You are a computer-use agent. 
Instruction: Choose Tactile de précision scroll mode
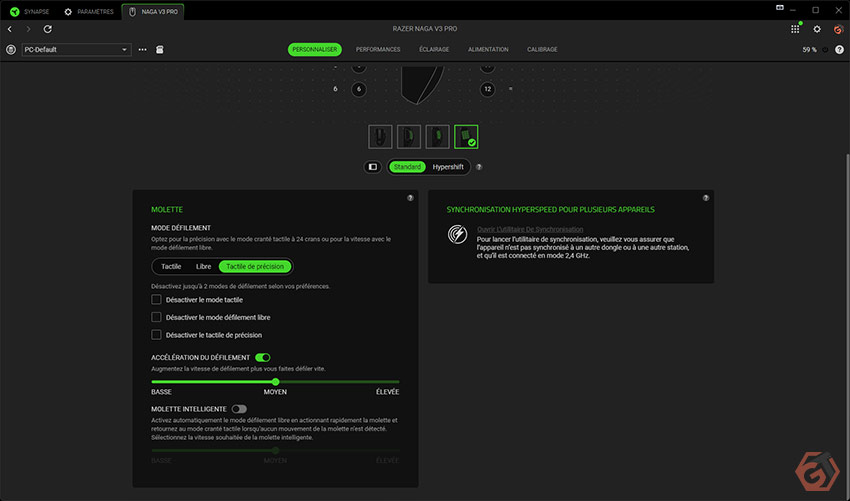(x=255, y=266)
